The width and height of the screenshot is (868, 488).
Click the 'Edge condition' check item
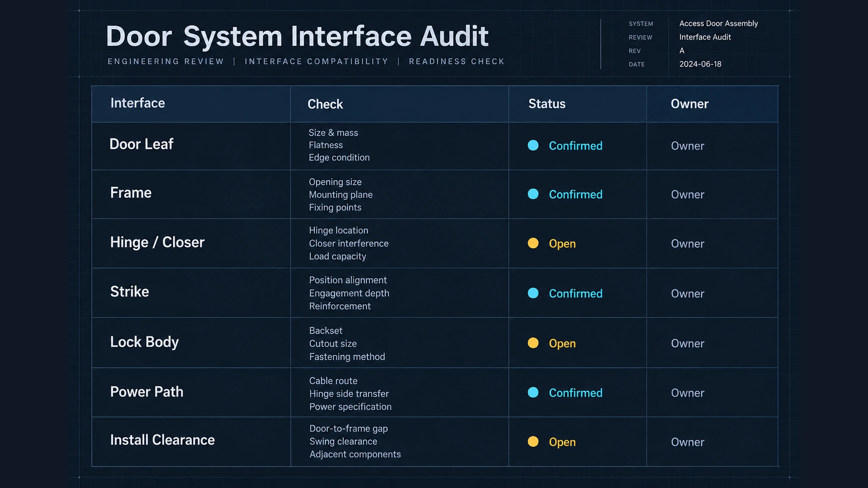point(339,158)
